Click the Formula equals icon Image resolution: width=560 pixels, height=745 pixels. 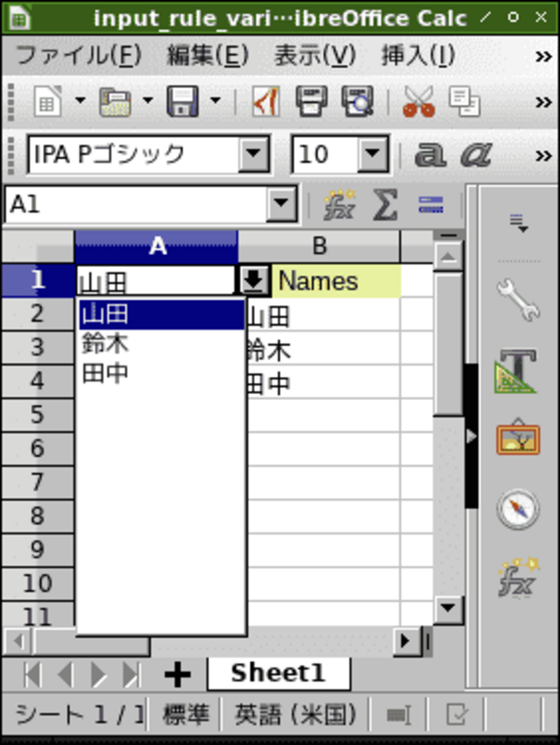[x=431, y=204]
